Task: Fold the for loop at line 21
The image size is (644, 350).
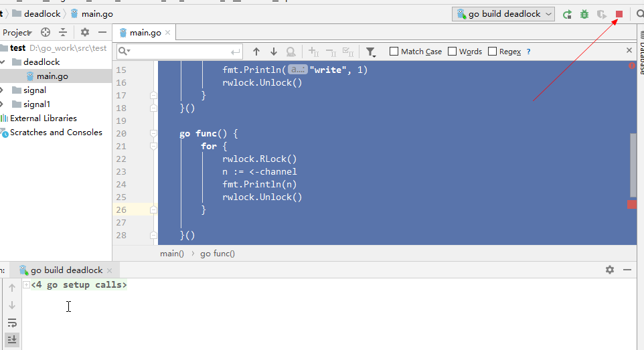Action: 153,147
